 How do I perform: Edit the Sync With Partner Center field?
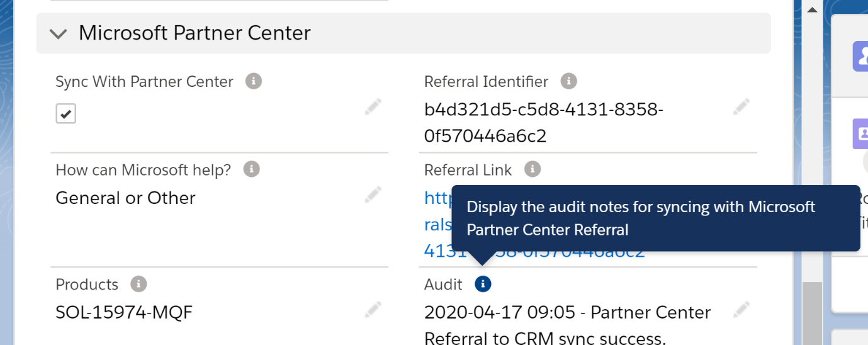[373, 107]
